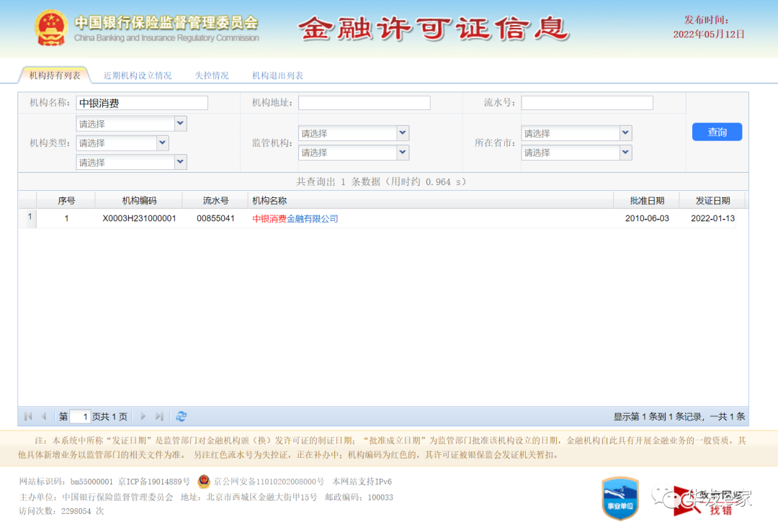
Task: Click the next page arrow icon
Action: point(143,416)
